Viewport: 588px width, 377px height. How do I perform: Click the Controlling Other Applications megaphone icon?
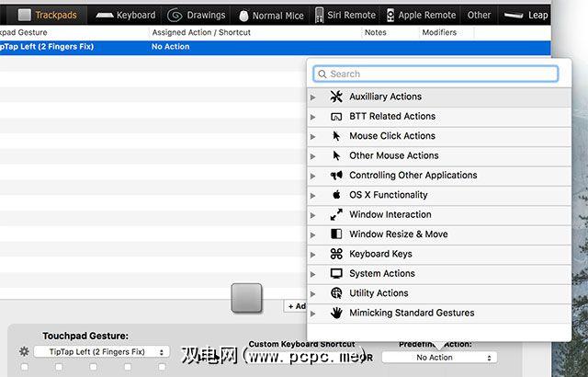point(336,176)
